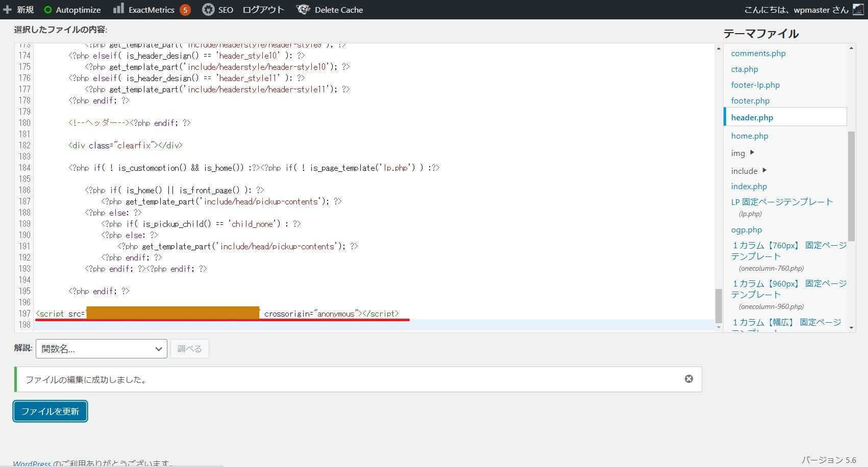
Task: Click the file list scroll up arrow
Action: pos(851,48)
